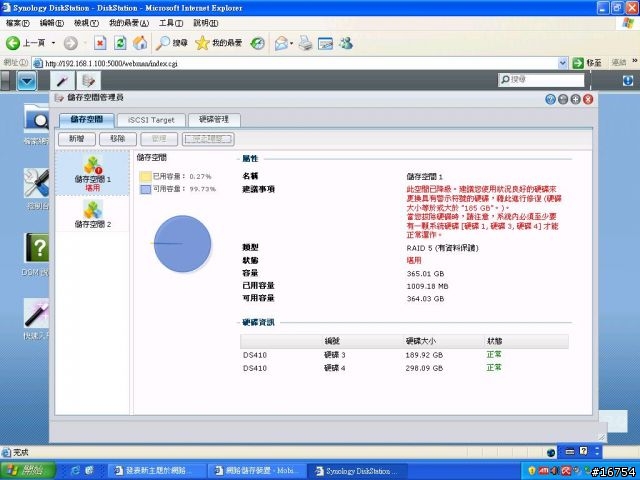This screenshot has width=640, height=480.
Task: Click the Windows 開始 Start button
Action: [27, 471]
